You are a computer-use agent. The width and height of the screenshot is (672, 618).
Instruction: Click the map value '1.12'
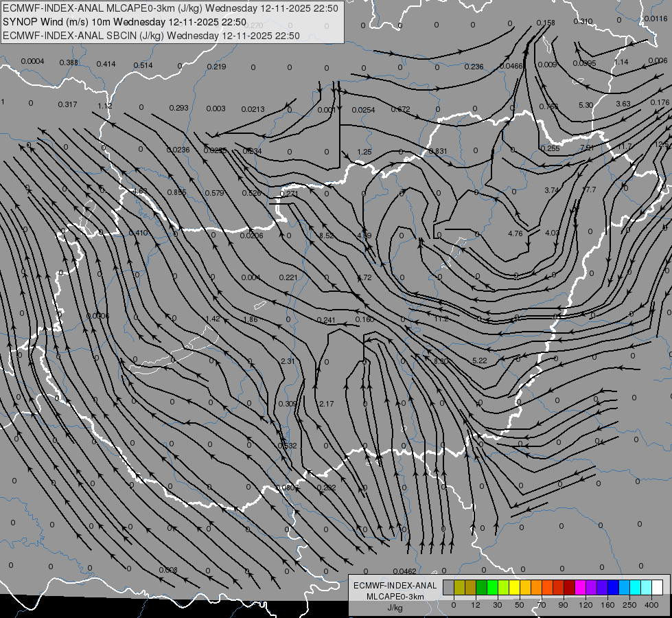coord(104,106)
